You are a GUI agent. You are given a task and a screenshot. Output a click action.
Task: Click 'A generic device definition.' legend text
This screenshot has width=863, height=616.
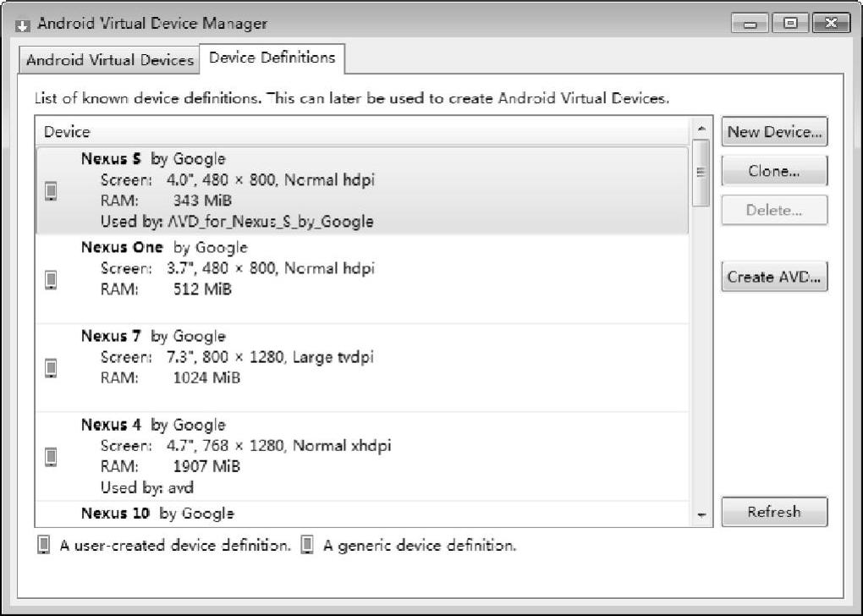click(420, 546)
